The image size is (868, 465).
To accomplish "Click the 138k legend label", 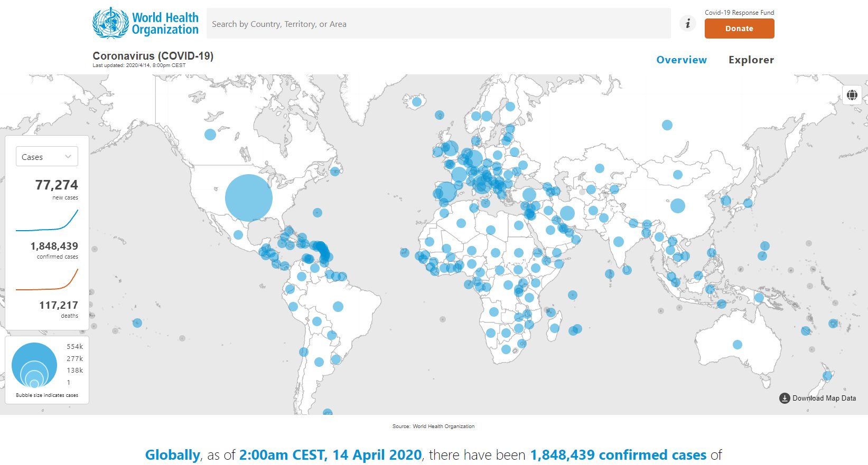I will pyautogui.click(x=75, y=371).
